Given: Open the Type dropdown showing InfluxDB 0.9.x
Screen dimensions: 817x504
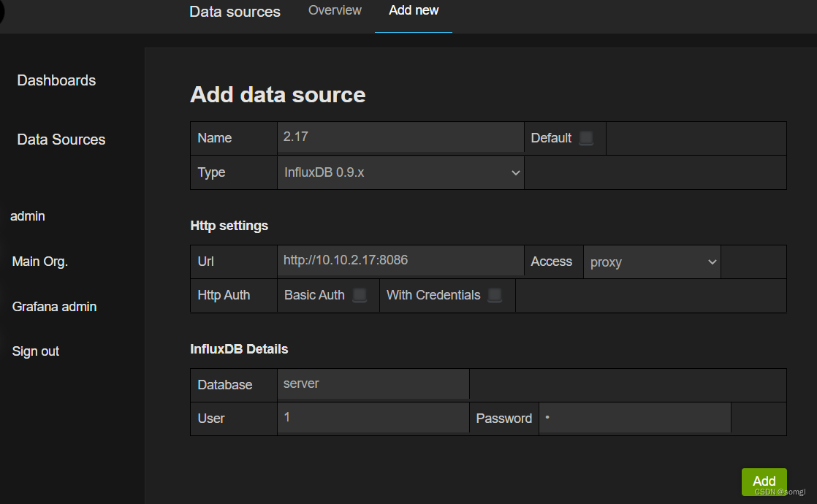Looking at the screenshot, I should click(x=400, y=172).
